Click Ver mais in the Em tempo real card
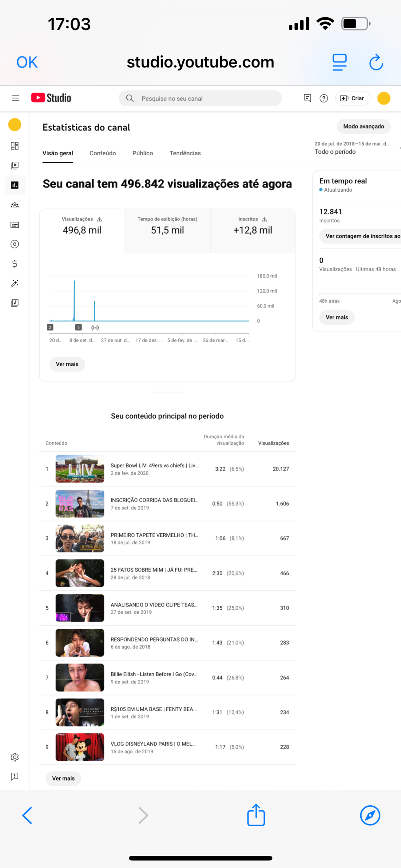 337,317
